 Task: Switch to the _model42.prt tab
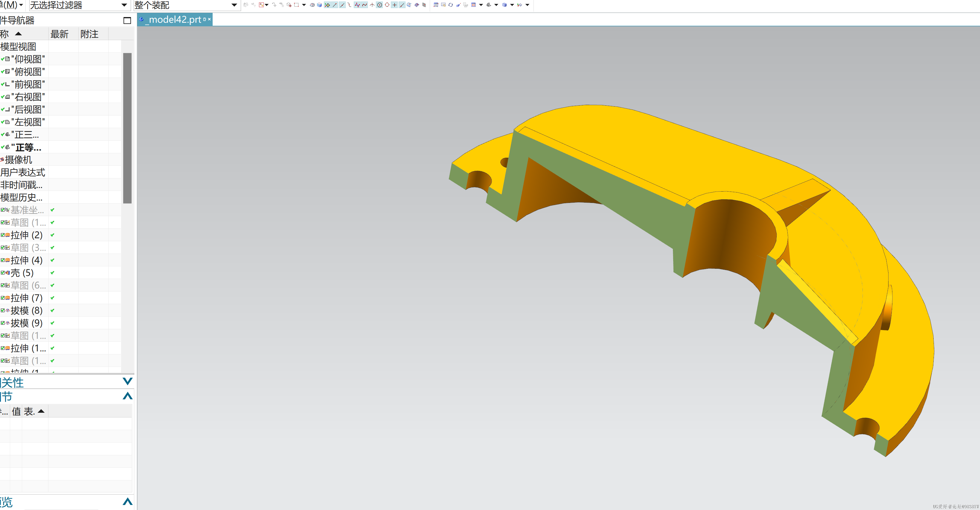[x=175, y=19]
